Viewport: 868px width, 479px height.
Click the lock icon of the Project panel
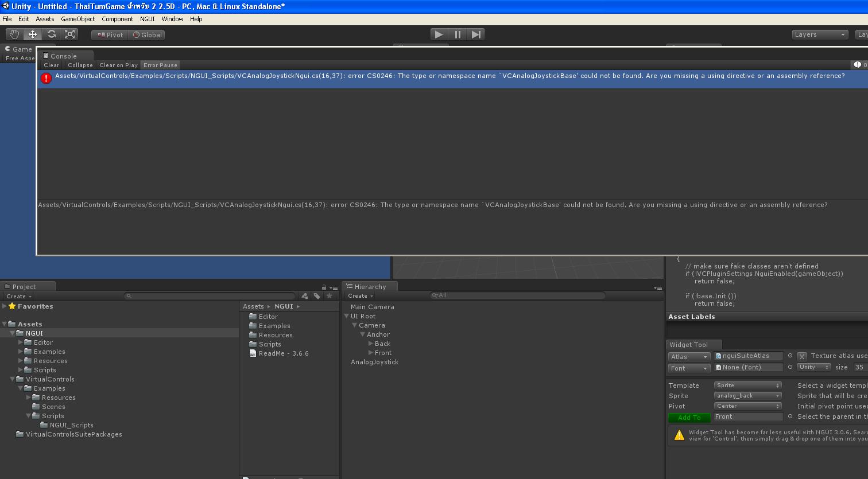coord(324,287)
